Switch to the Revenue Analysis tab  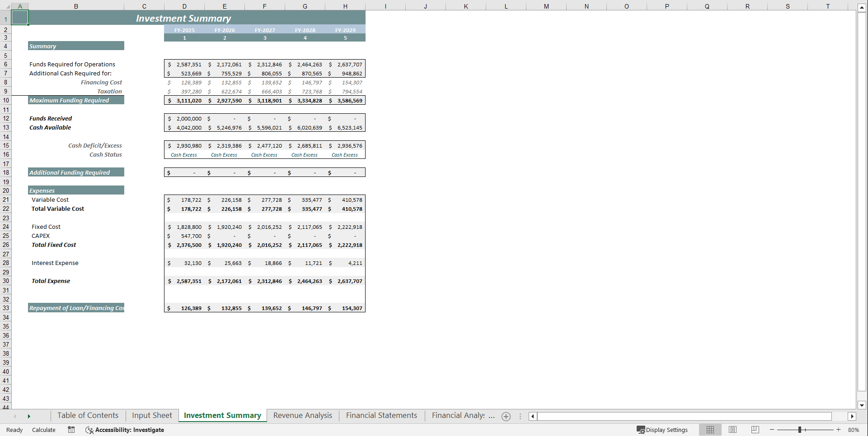[x=302, y=415]
